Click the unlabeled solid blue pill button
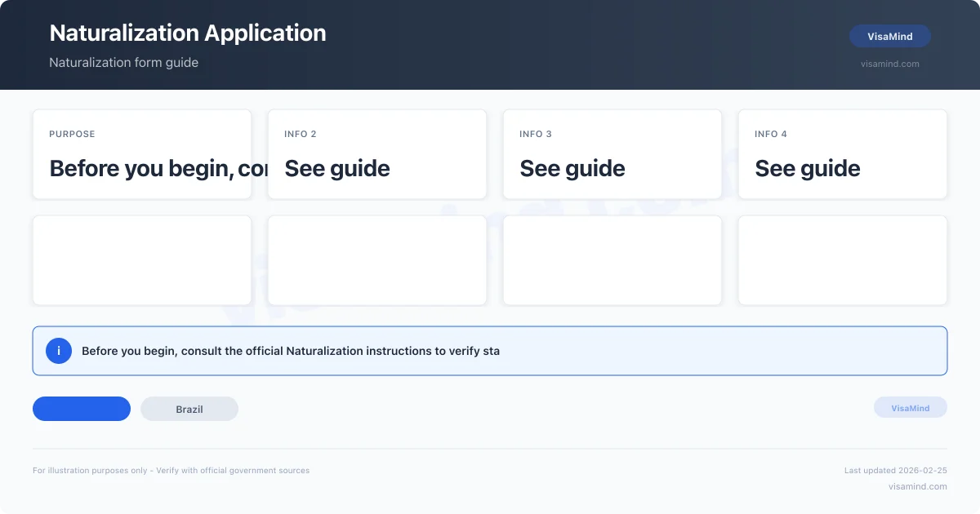Viewport: 980px width, 514px height. 82,409
